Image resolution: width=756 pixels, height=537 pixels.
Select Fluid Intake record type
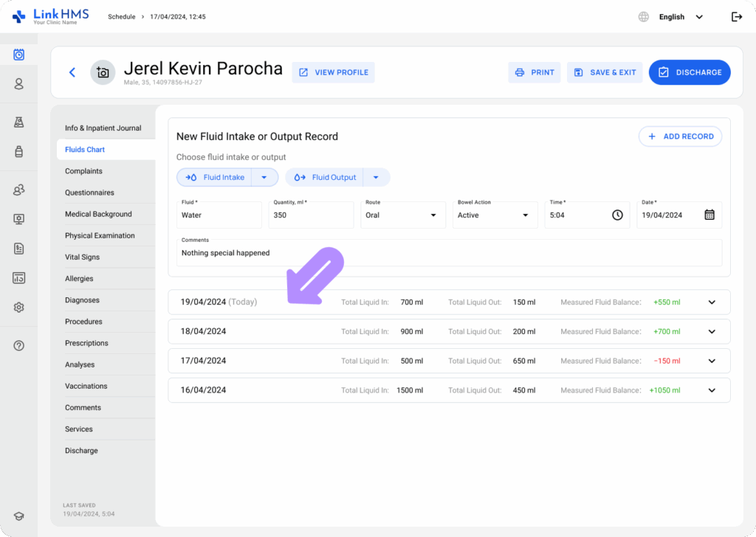click(216, 177)
